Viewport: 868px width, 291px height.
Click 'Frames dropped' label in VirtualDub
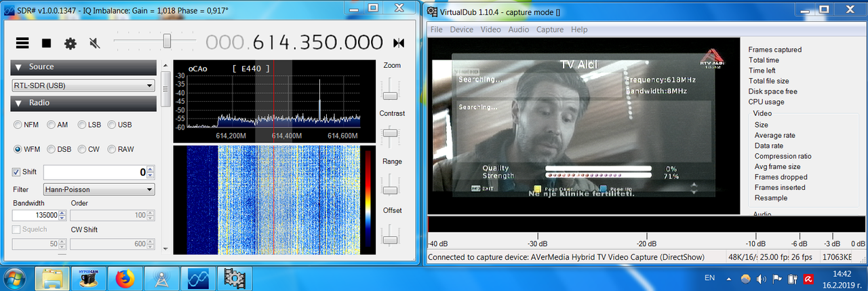coord(781,177)
